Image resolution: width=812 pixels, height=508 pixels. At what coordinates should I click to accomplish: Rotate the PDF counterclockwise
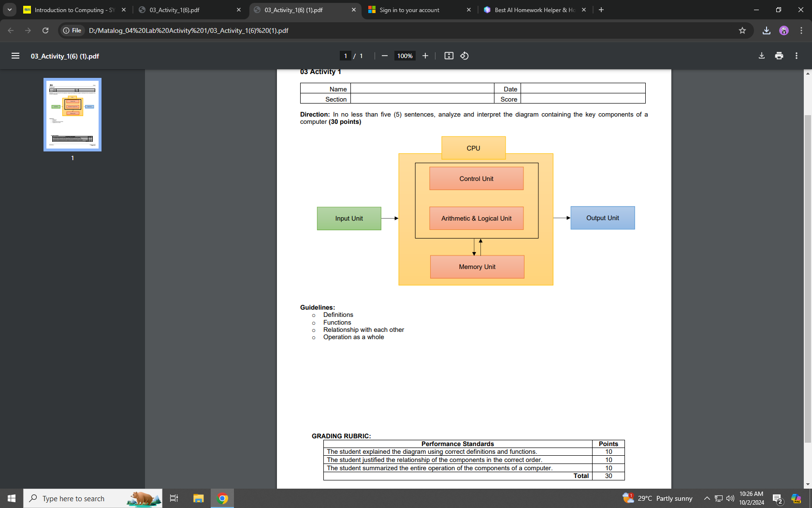point(464,56)
